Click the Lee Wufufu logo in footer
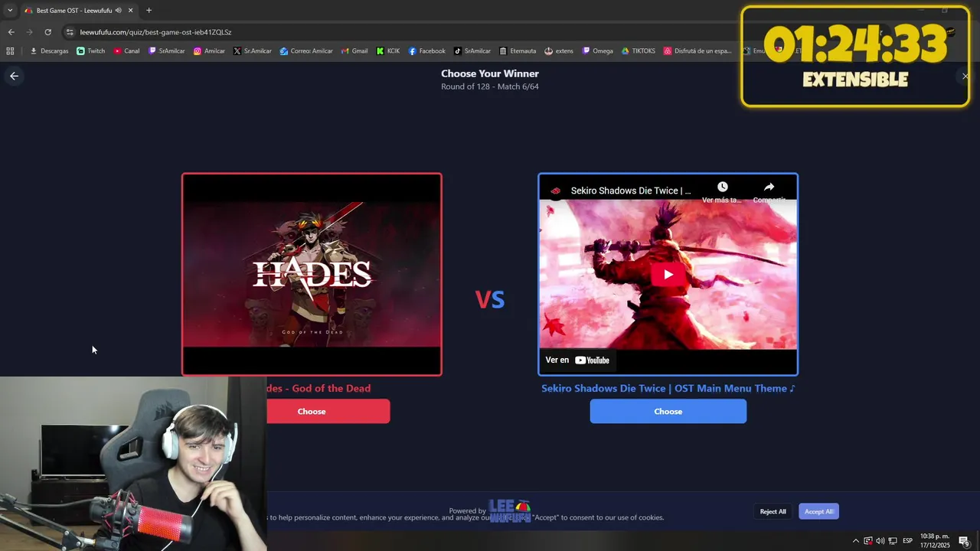Image resolution: width=980 pixels, height=551 pixels. point(510,510)
